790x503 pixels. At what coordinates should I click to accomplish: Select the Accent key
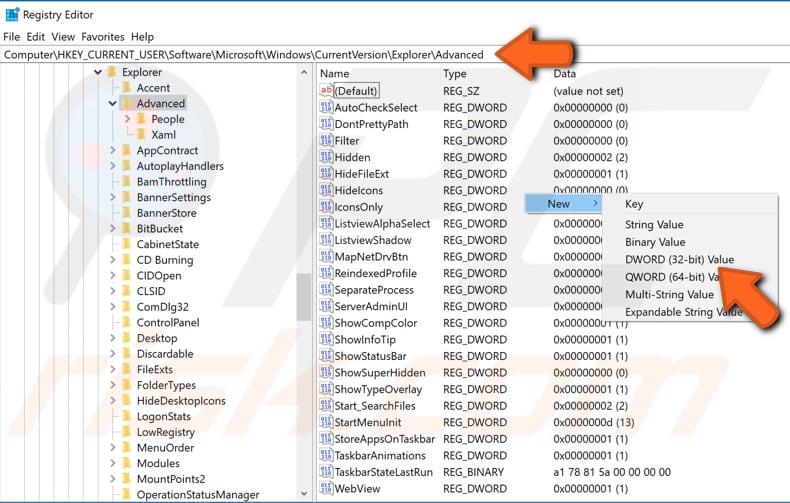coord(153,88)
